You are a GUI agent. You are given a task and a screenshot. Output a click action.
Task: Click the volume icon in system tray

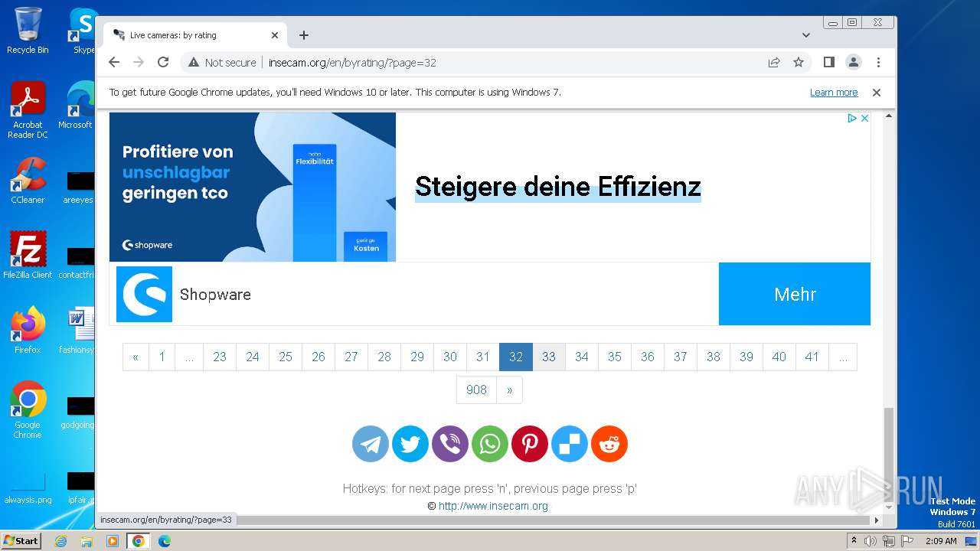click(871, 541)
